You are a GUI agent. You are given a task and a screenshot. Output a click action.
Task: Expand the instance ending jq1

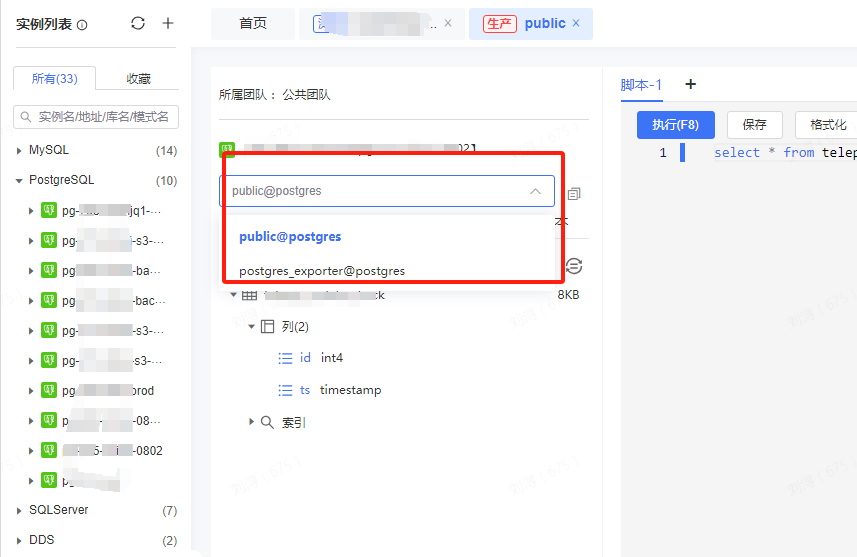coord(31,210)
